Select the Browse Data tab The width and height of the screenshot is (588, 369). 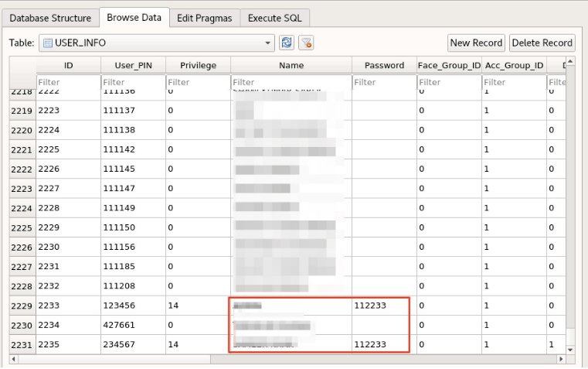click(134, 18)
